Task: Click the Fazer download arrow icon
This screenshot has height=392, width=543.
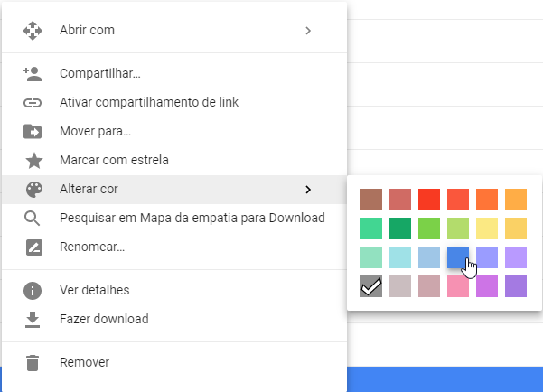Action: tap(33, 320)
